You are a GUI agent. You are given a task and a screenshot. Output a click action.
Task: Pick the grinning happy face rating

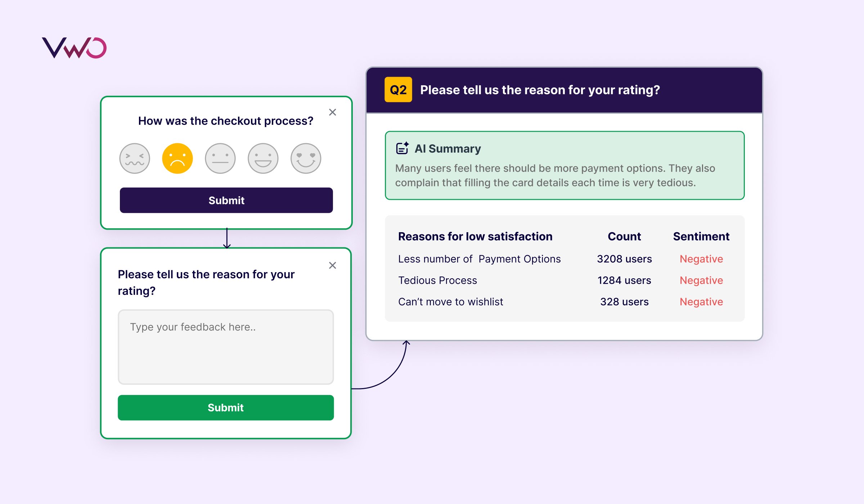(263, 158)
